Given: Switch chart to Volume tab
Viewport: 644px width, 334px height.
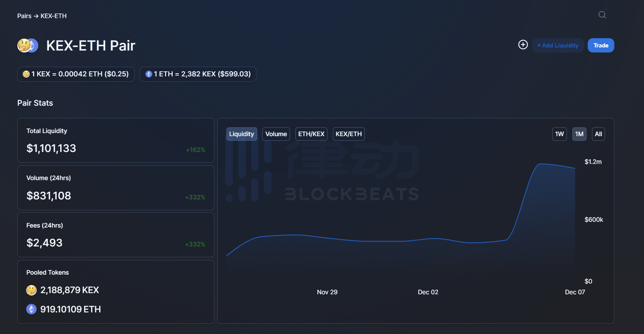Looking at the screenshot, I should click(276, 134).
